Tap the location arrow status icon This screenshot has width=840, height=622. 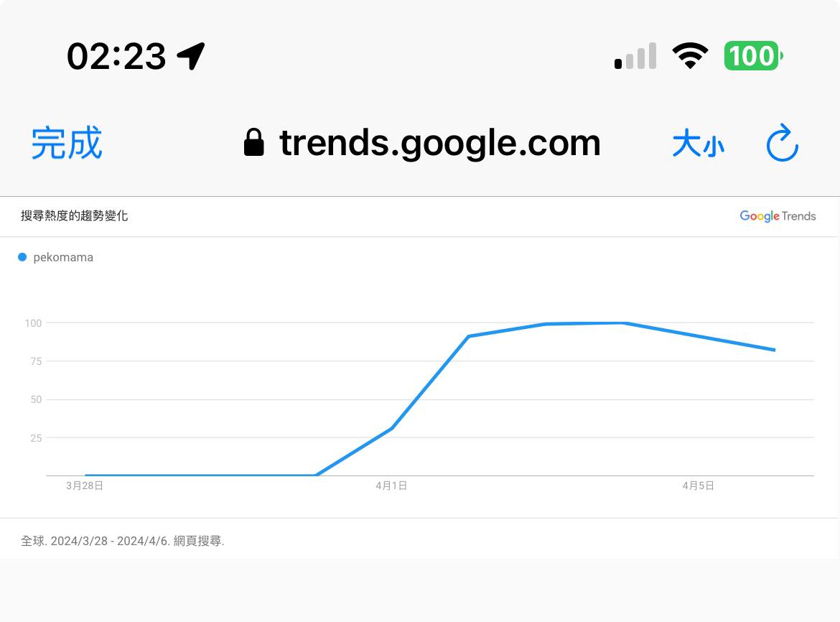(191, 56)
